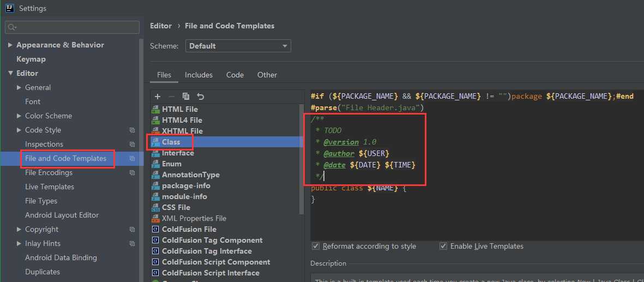The image size is (644, 282).
Task: Click project-level icon beside Copyright
Action: tap(133, 230)
